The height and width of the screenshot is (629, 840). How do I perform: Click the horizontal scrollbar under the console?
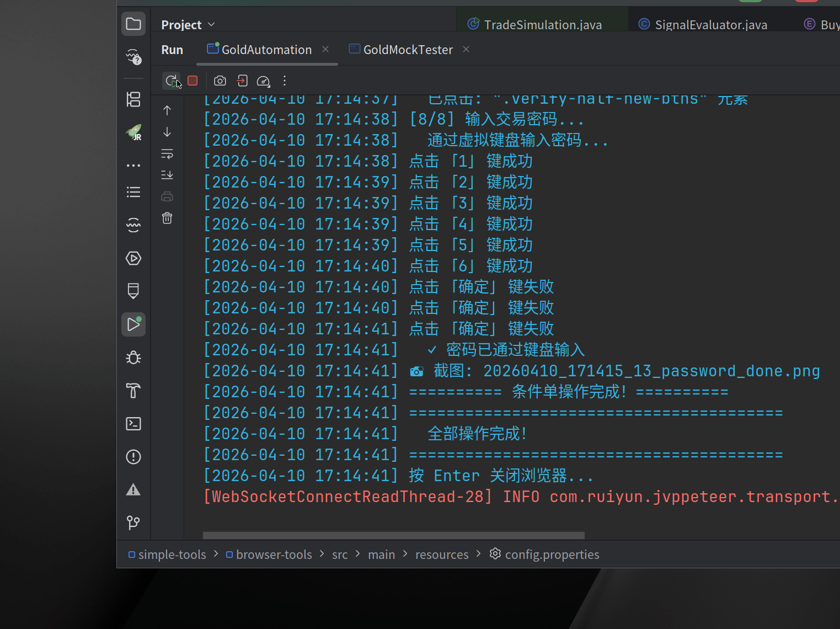pyautogui.click(x=393, y=535)
